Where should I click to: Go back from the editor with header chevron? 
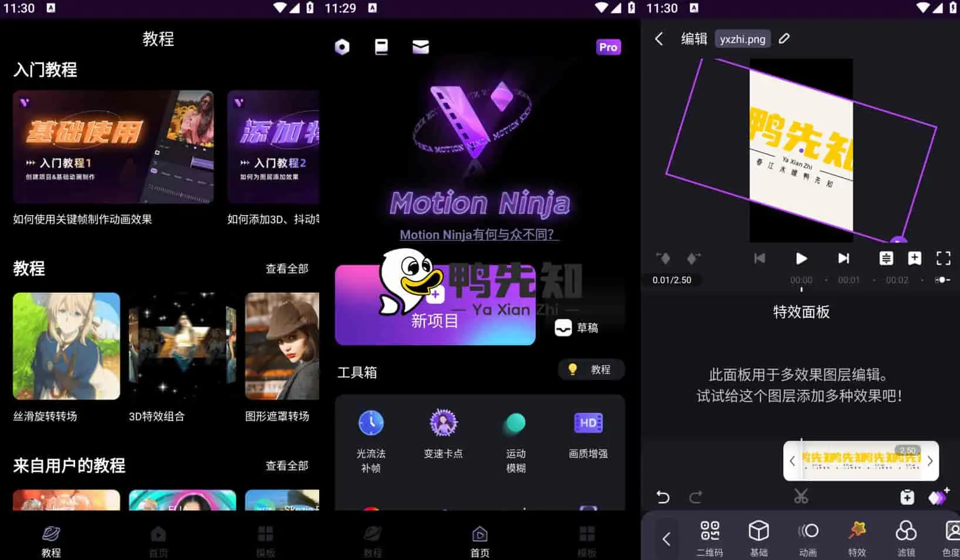[659, 39]
